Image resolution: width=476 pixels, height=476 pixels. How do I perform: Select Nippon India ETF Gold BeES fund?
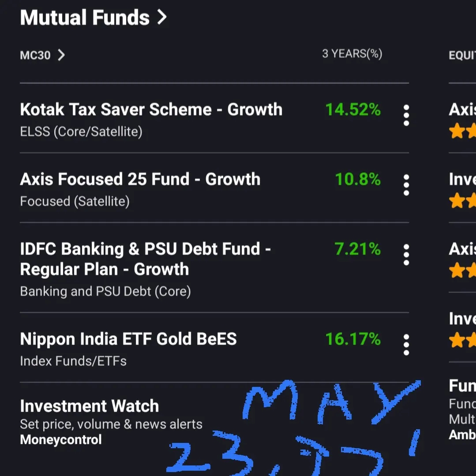point(128,339)
